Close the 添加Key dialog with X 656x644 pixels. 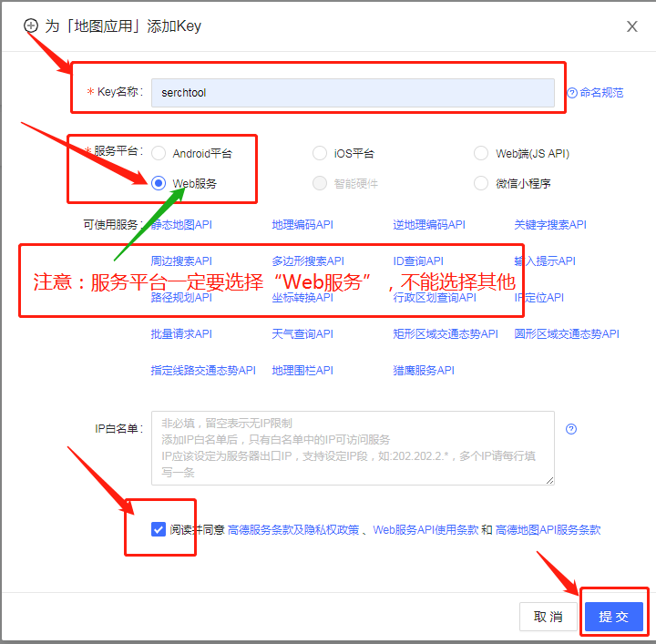(631, 26)
